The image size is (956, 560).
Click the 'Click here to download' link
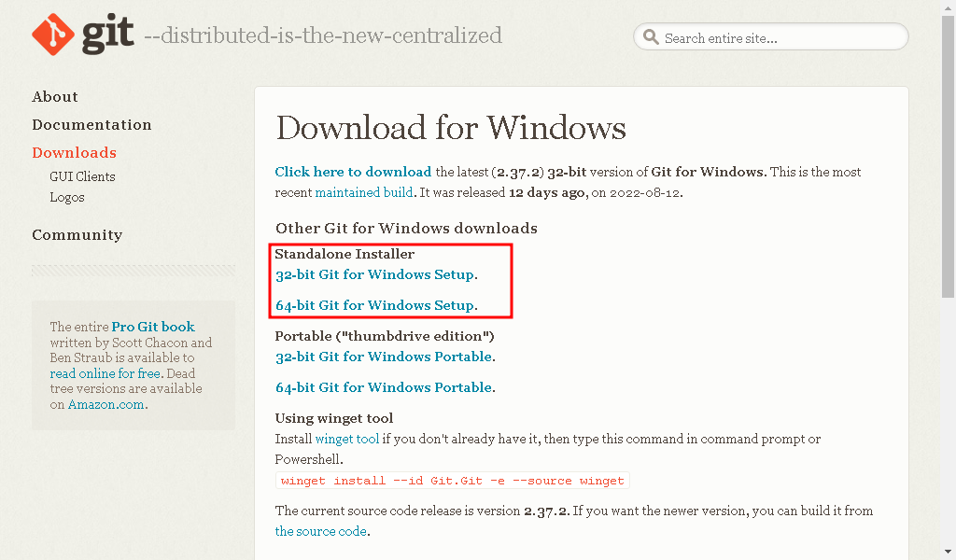coord(353,172)
